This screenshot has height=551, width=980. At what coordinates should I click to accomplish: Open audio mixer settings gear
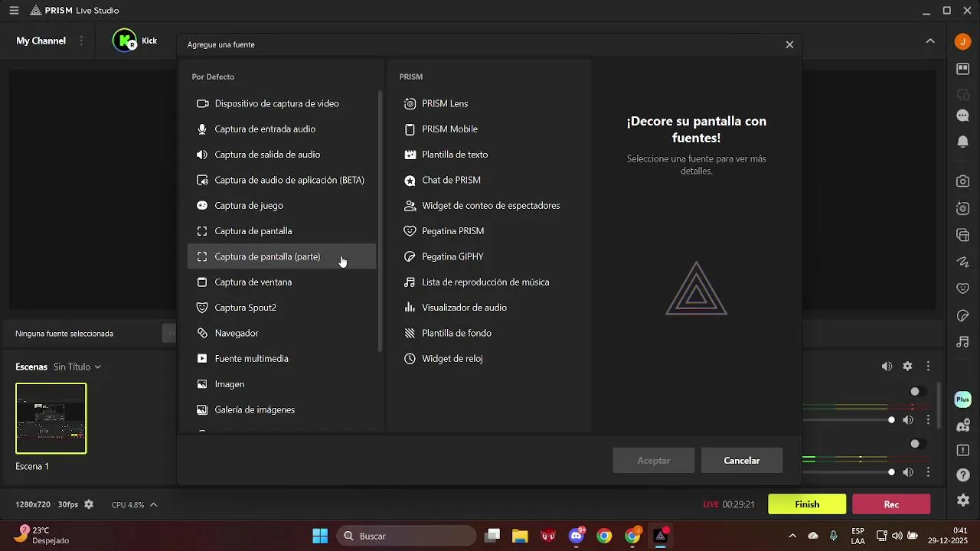pos(907,367)
